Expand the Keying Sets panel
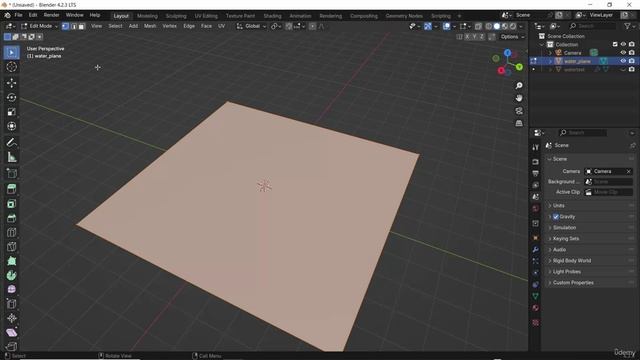640x360 pixels. (590, 239)
